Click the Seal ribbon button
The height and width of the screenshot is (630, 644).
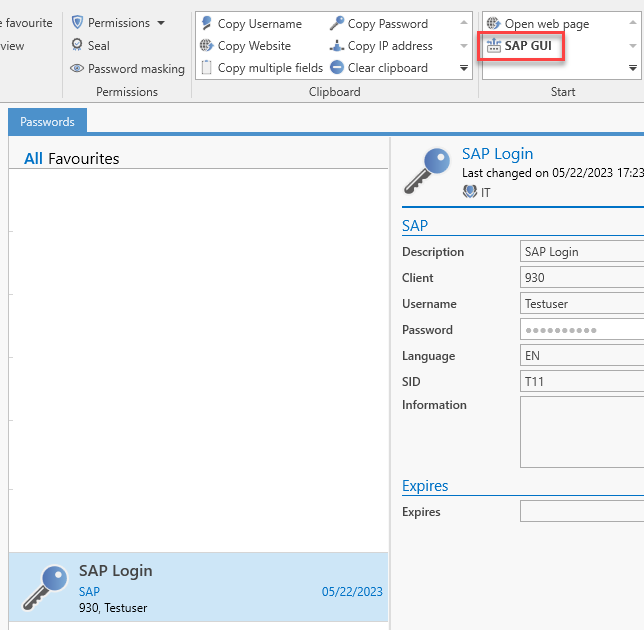click(90, 45)
